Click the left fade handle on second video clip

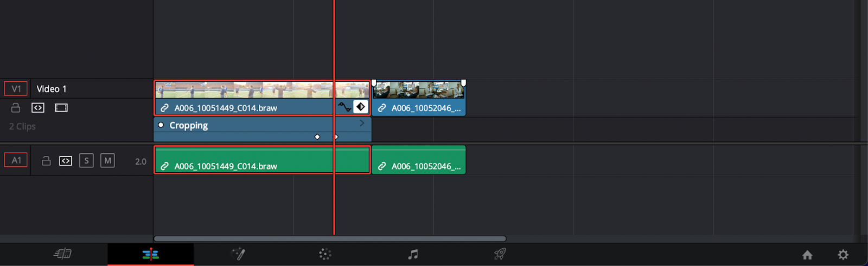pyautogui.click(x=374, y=83)
